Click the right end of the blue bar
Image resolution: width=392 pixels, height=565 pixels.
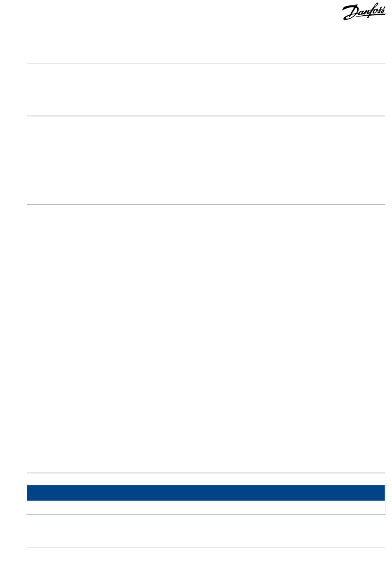tap(381, 493)
